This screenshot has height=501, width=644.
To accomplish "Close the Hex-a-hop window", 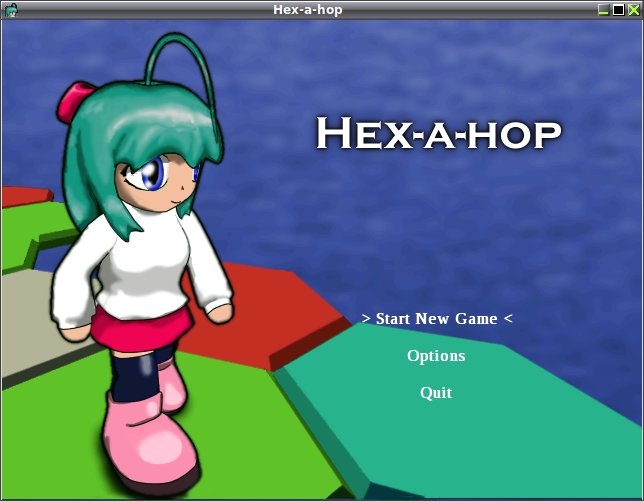I will coord(633,10).
